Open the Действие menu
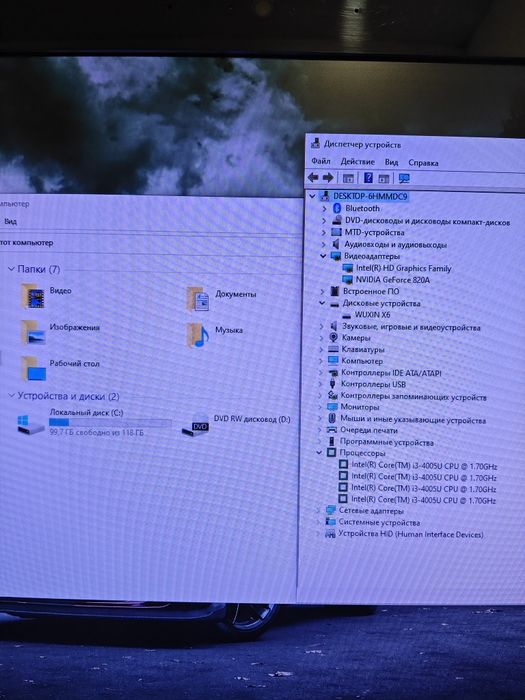Viewport: 525px width, 700px height. point(357,162)
